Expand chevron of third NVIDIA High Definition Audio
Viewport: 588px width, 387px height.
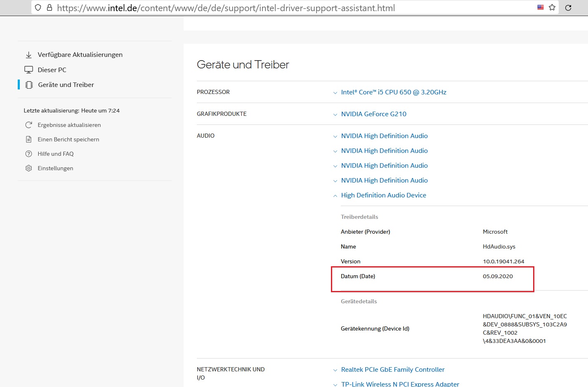(x=335, y=166)
